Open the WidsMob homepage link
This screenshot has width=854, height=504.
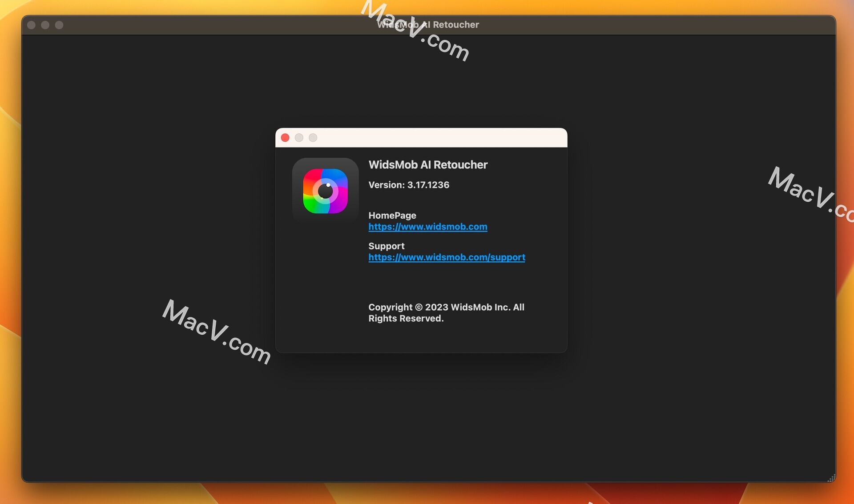[427, 227]
